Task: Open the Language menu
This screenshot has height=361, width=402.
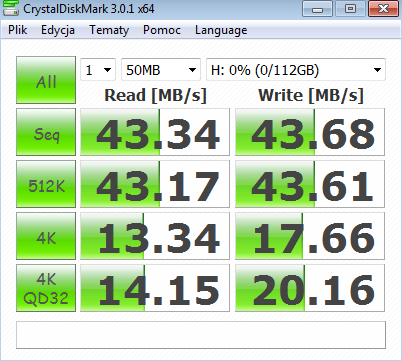Action: [x=221, y=30]
